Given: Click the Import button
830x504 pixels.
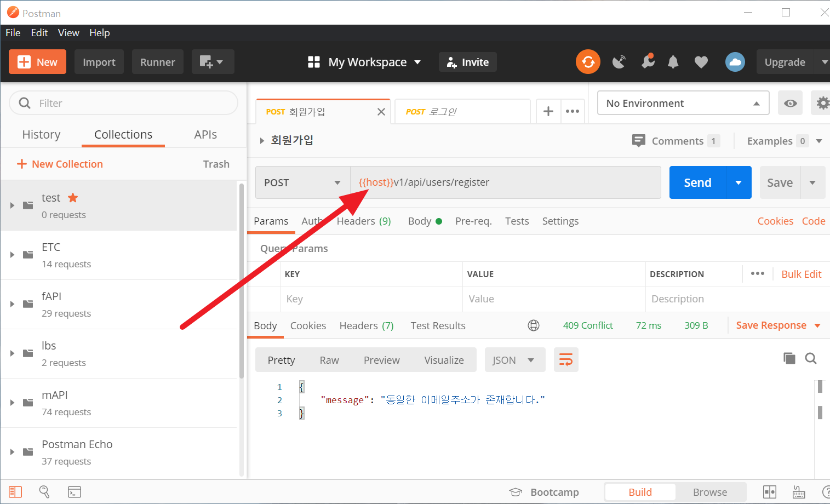Looking at the screenshot, I should pos(99,62).
